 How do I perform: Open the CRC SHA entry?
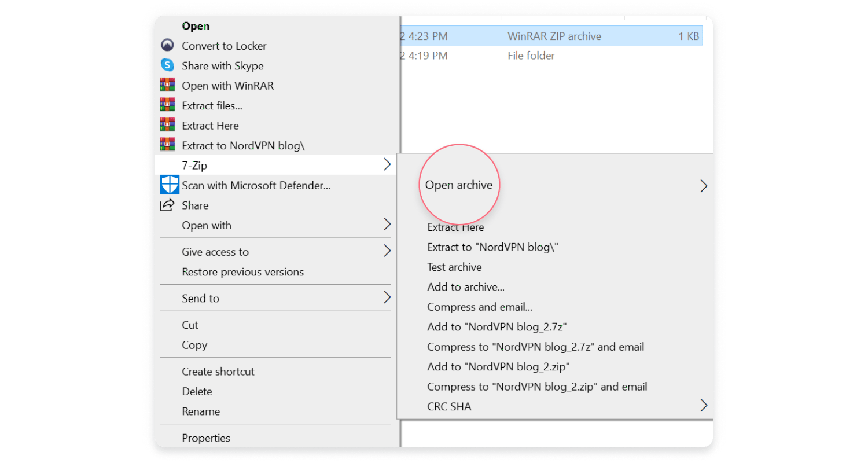[x=449, y=406]
